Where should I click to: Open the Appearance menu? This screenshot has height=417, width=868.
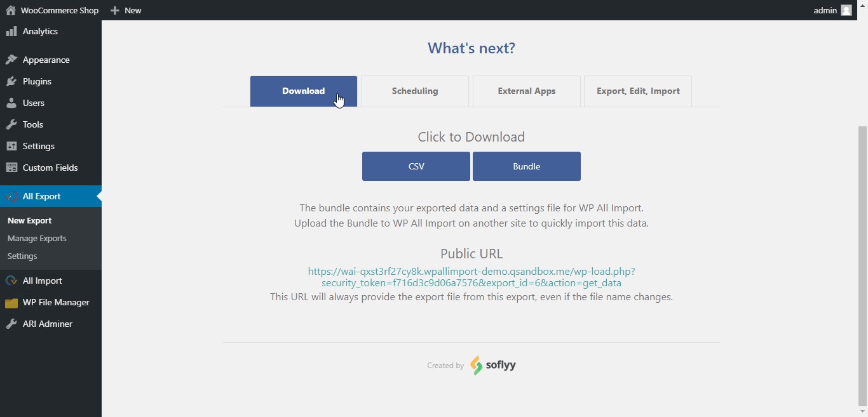click(51, 60)
